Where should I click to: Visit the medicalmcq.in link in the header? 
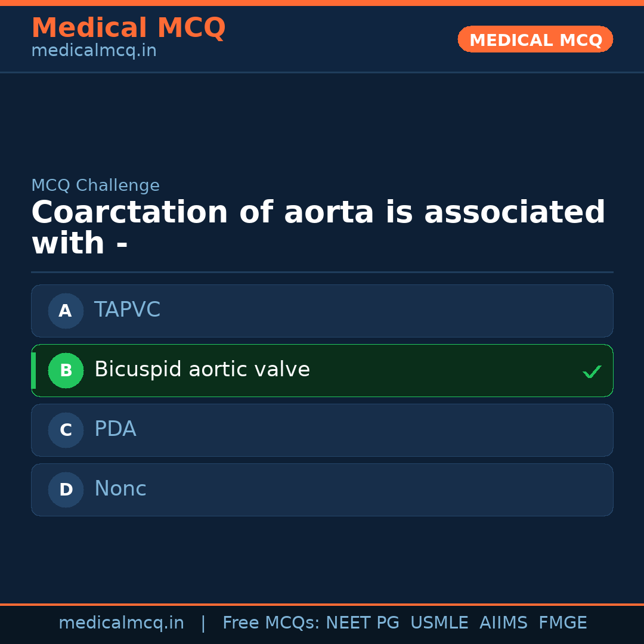[x=94, y=50]
